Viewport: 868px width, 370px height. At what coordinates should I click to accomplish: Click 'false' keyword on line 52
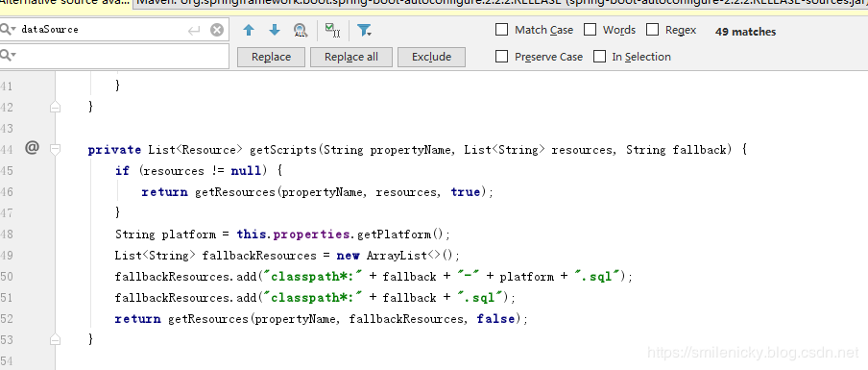(x=495, y=319)
